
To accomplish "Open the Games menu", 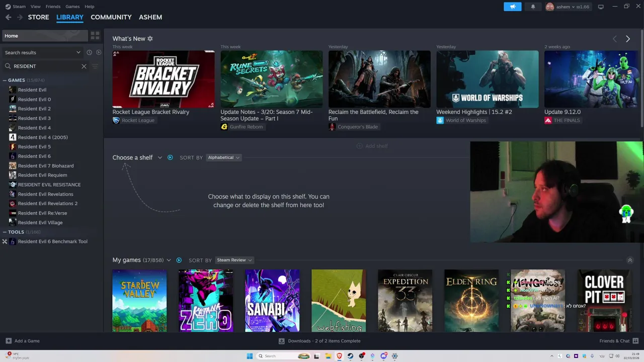I will pyautogui.click(x=72, y=7).
